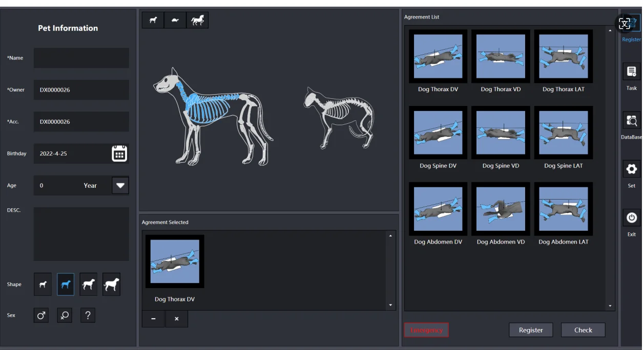This screenshot has height=350, width=644.
Task: Open the birthday calendar picker
Action: click(119, 154)
